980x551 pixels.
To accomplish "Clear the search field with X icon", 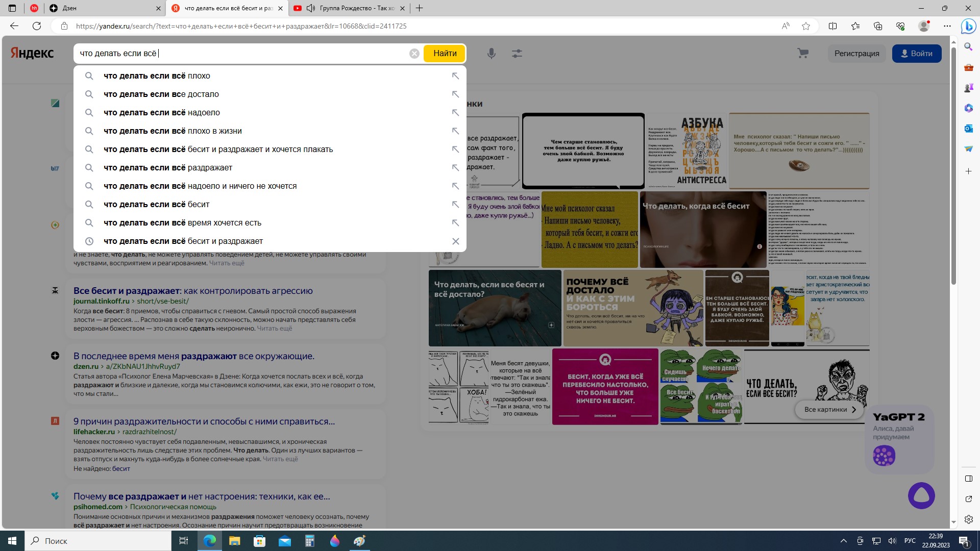I will [414, 54].
